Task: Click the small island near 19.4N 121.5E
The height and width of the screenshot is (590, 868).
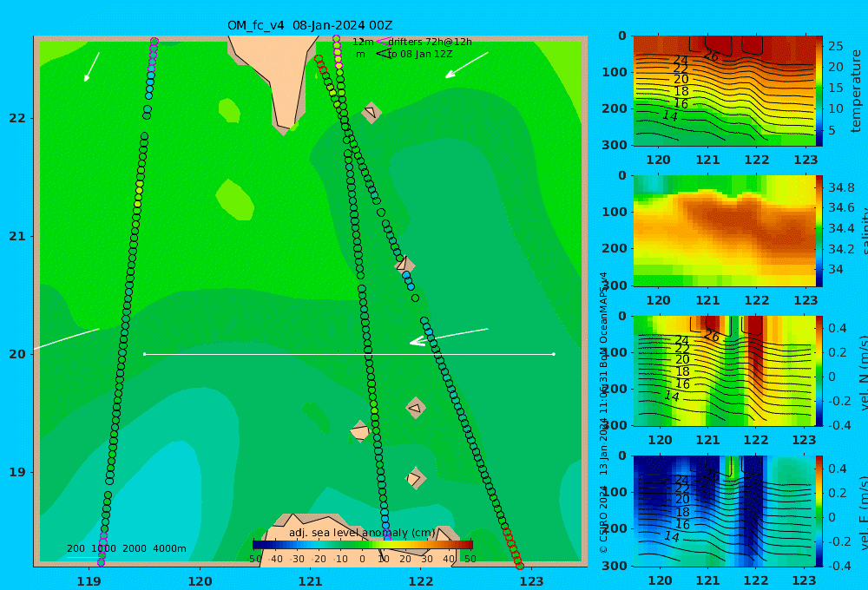Action: tap(360, 431)
